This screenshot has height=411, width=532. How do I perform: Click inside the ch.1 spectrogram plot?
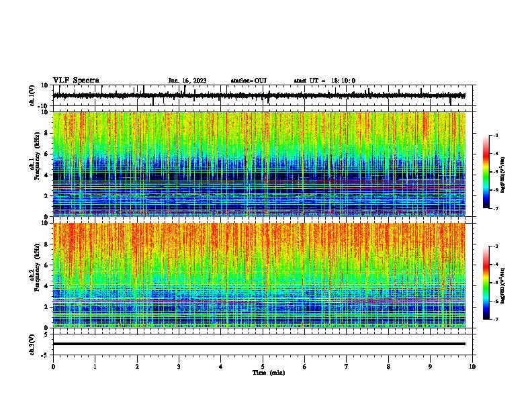(259, 164)
